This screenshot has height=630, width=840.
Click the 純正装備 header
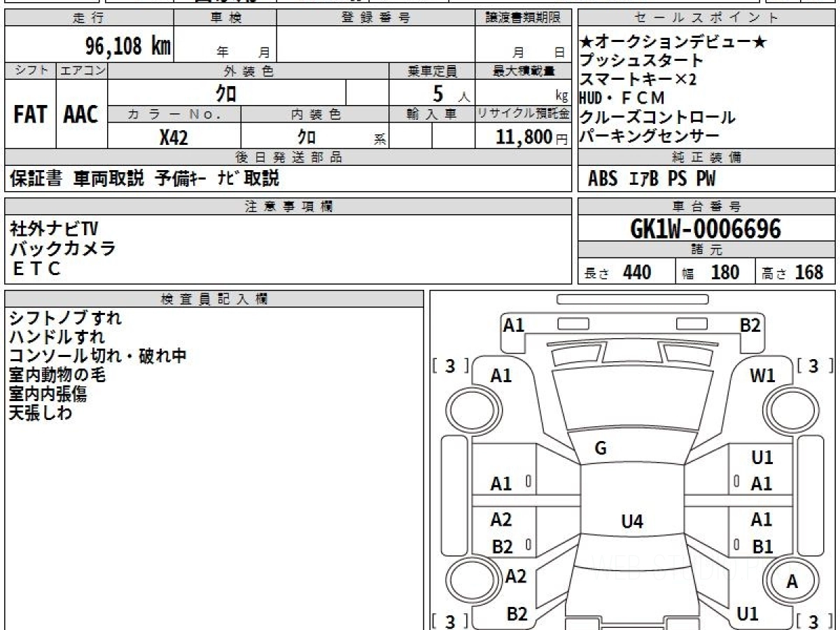tap(707, 157)
